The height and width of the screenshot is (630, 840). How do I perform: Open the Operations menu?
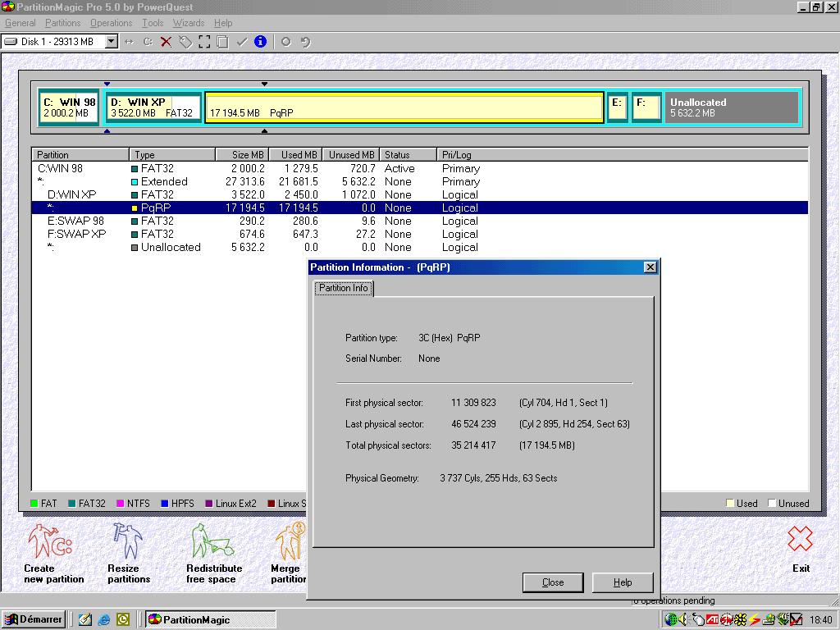(x=112, y=23)
